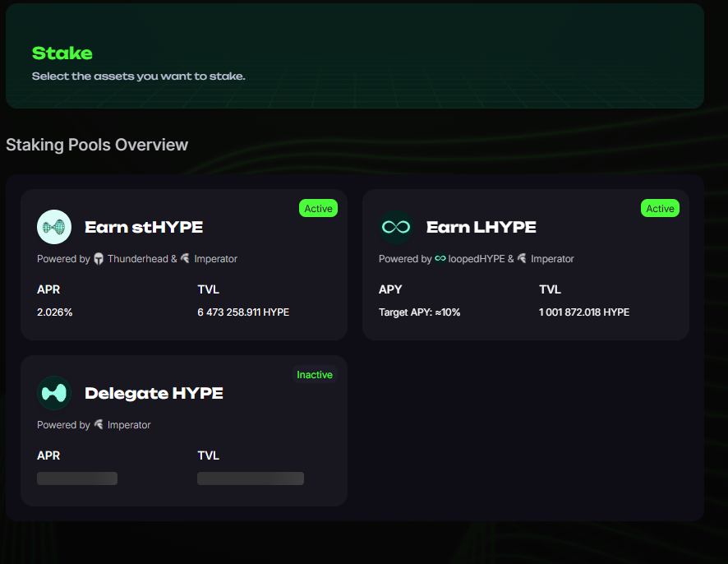728x564 pixels.
Task: Select the Stake heading
Action: pyautogui.click(x=62, y=53)
